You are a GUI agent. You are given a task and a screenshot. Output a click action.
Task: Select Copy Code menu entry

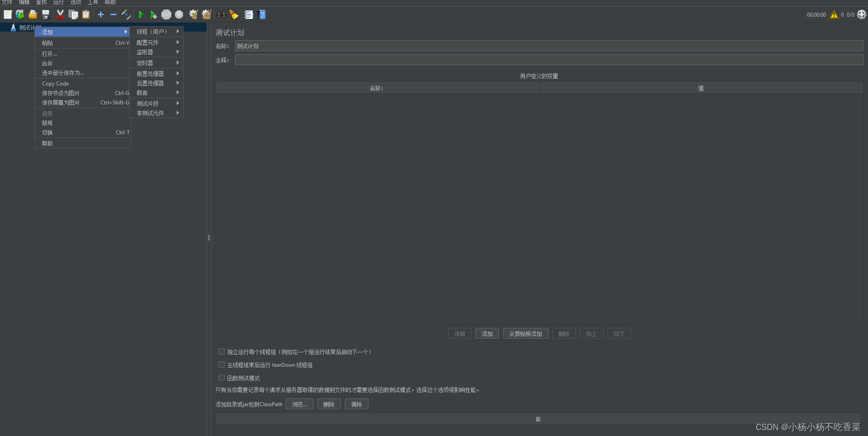point(83,84)
